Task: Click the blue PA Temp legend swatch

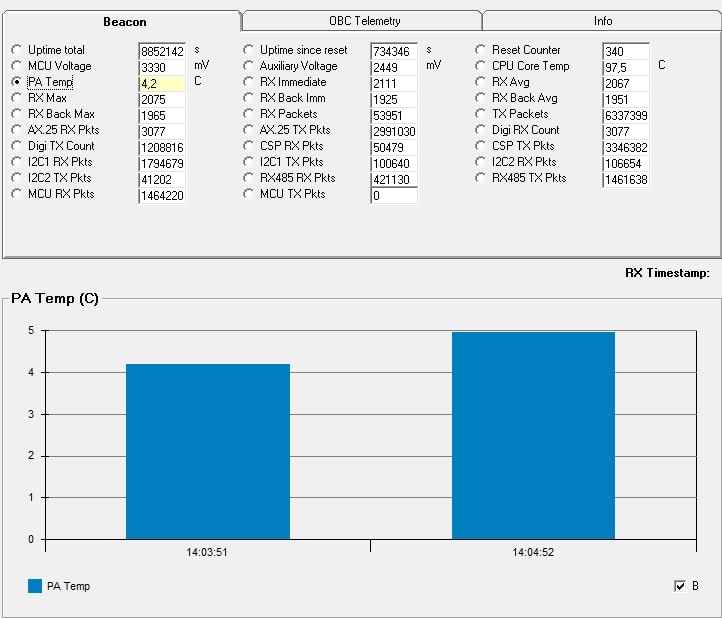Action: (x=35, y=586)
